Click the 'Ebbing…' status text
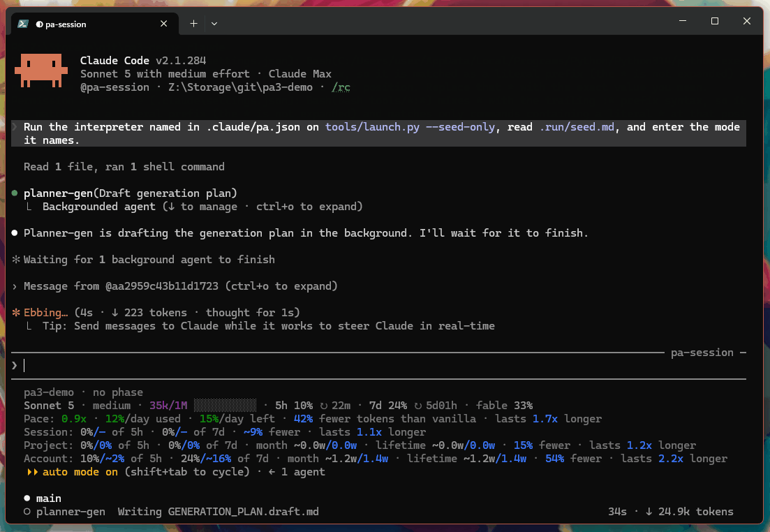770x532 pixels. (45, 312)
